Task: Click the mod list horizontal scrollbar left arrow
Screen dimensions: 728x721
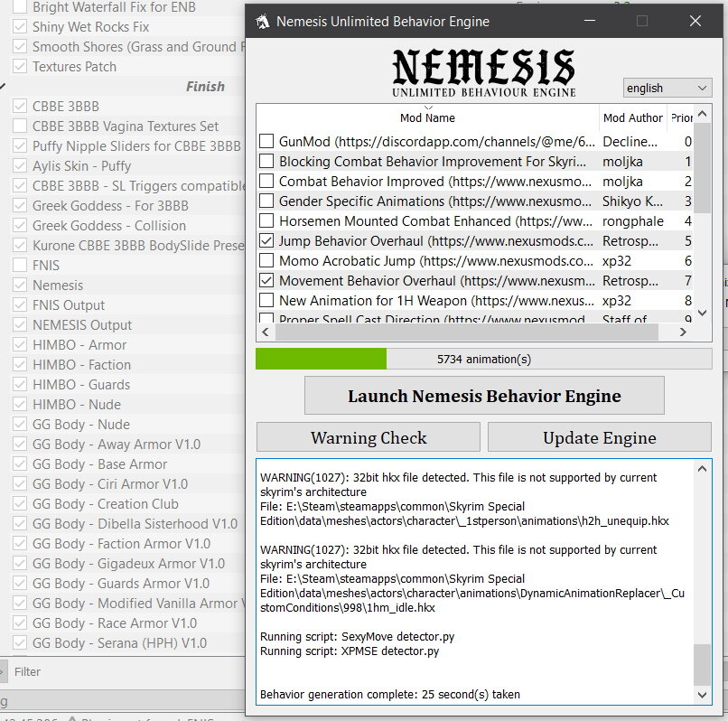Action: (266, 332)
